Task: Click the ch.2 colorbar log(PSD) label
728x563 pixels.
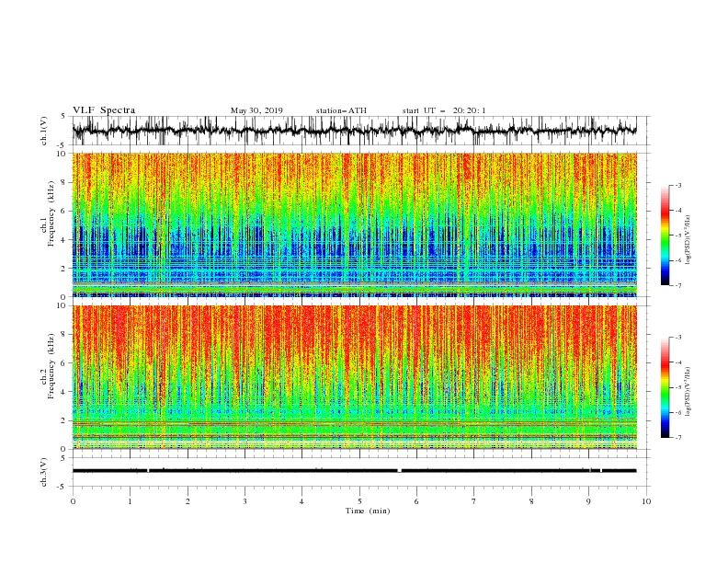Action: click(x=688, y=392)
